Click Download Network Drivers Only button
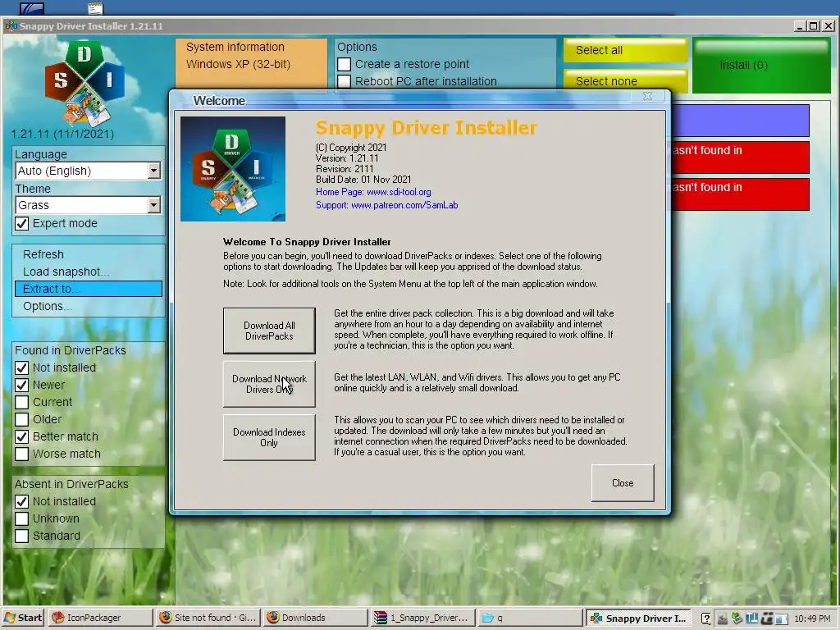This screenshot has height=630, width=840. click(x=269, y=384)
